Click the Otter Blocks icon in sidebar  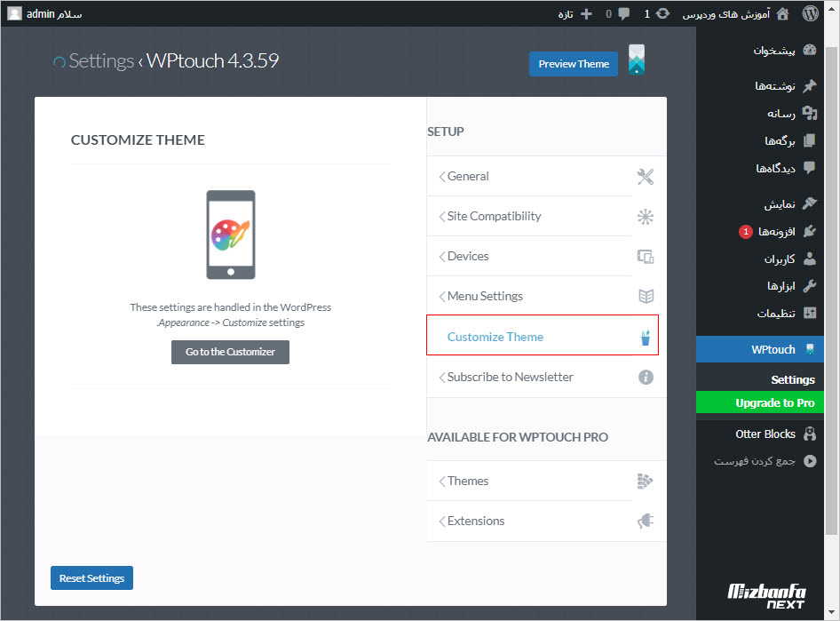pyautogui.click(x=810, y=434)
